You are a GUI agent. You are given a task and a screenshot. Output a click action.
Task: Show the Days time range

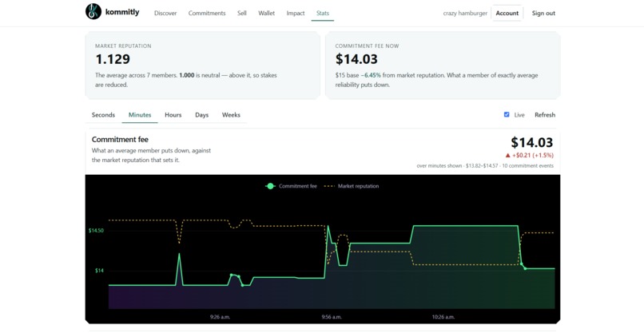point(201,115)
